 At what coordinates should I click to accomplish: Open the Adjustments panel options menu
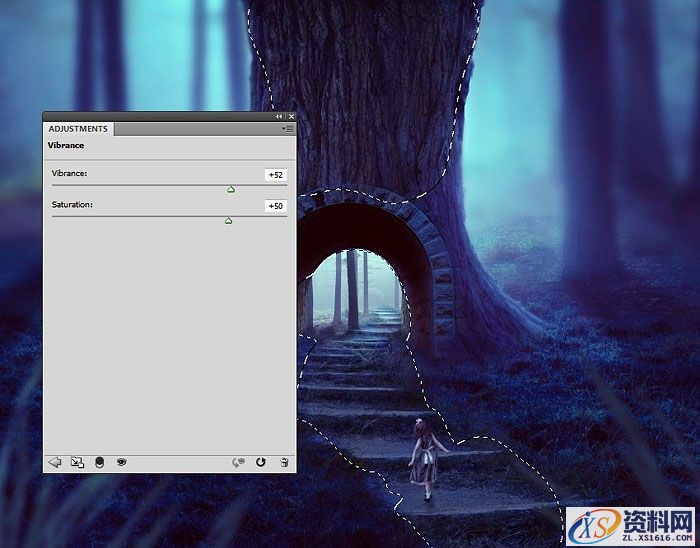pyautogui.click(x=288, y=129)
